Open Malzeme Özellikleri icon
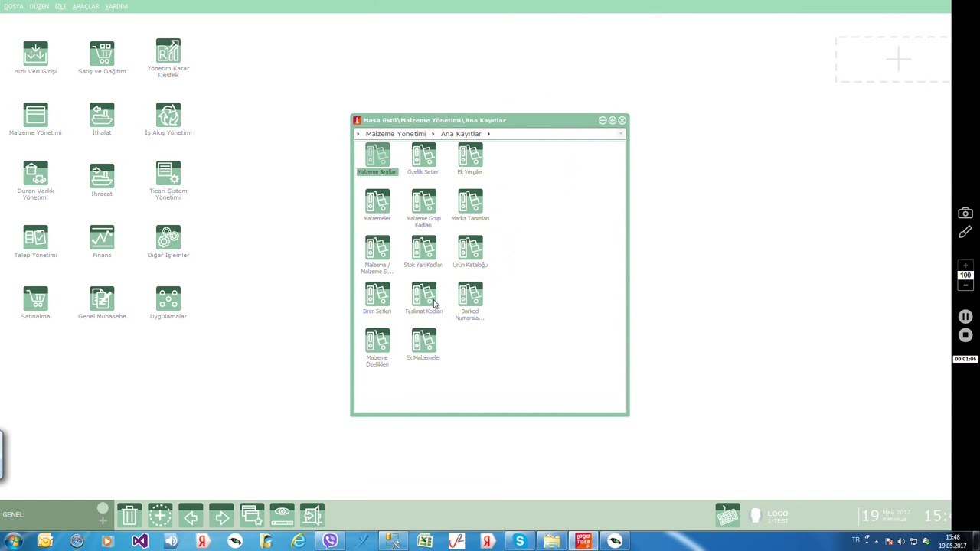The width and height of the screenshot is (980, 551). pyautogui.click(x=377, y=349)
